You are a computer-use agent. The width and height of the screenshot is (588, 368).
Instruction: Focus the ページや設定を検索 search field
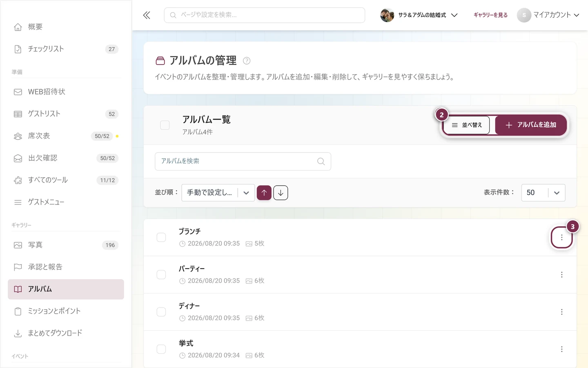tap(265, 15)
